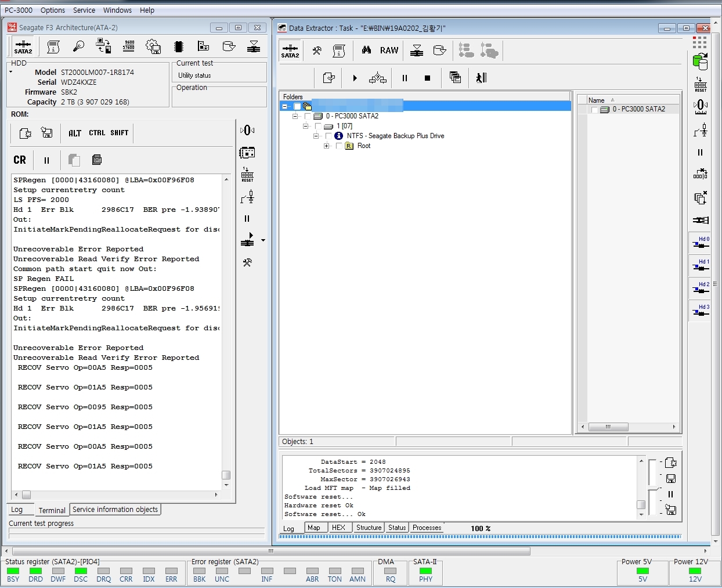722x588 pixels.
Task: Click the running man exit icon
Action: pos(481,78)
